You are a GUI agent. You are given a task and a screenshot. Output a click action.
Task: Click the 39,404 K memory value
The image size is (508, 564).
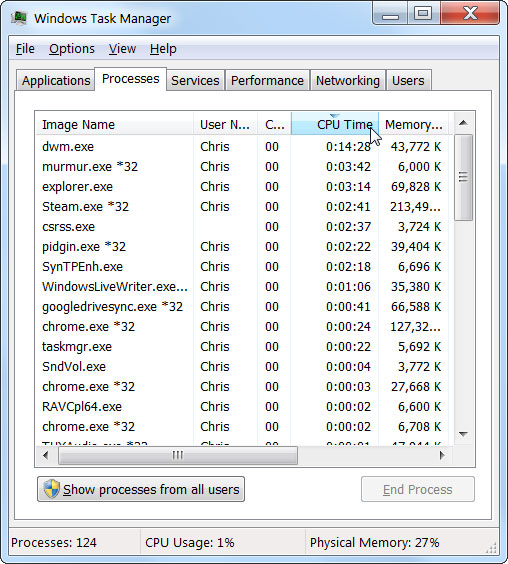(x=416, y=247)
